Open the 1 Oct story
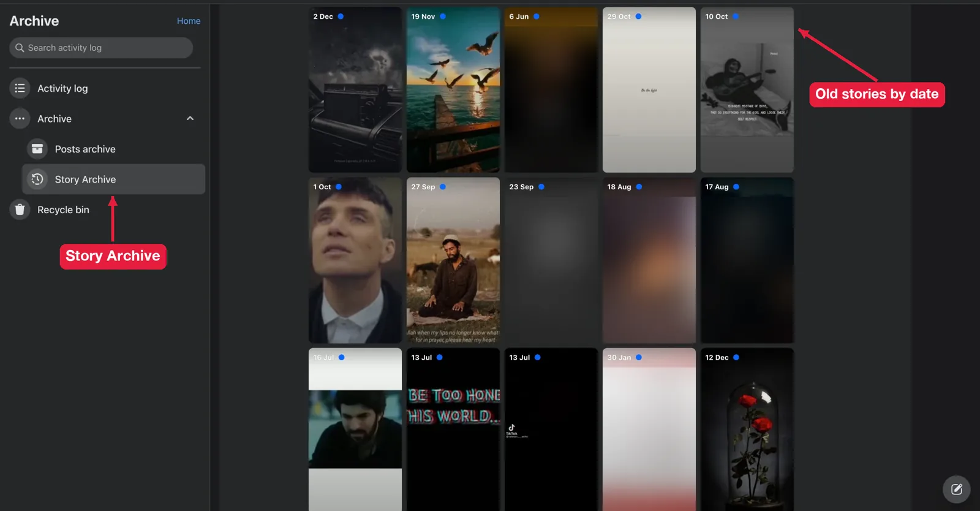This screenshot has height=511, width=980. tap(355, 260)
